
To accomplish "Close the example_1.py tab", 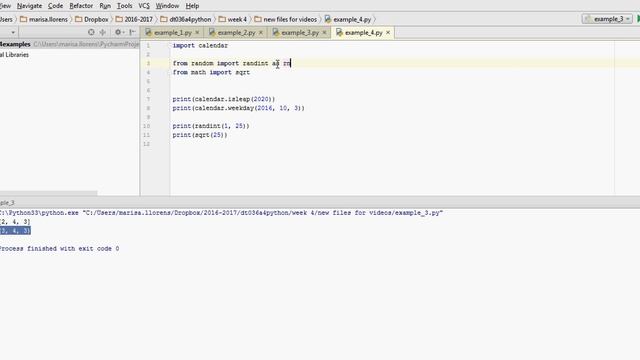I will 197,32.
